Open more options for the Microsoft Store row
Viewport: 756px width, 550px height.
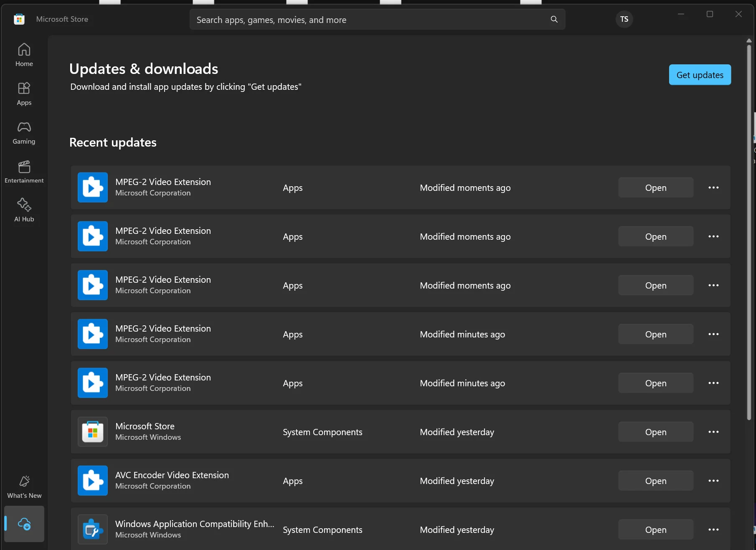coord(713,432)
